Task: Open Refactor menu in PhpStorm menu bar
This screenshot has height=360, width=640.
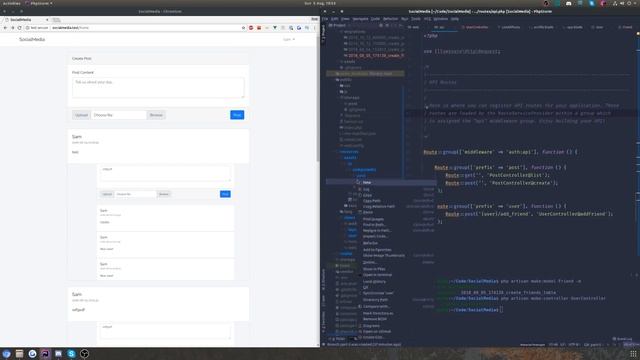Action: [x=390, y=19]
